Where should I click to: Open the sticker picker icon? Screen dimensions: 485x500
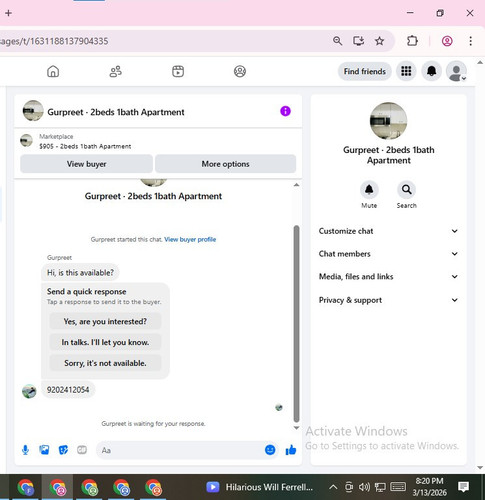(63, 450)
